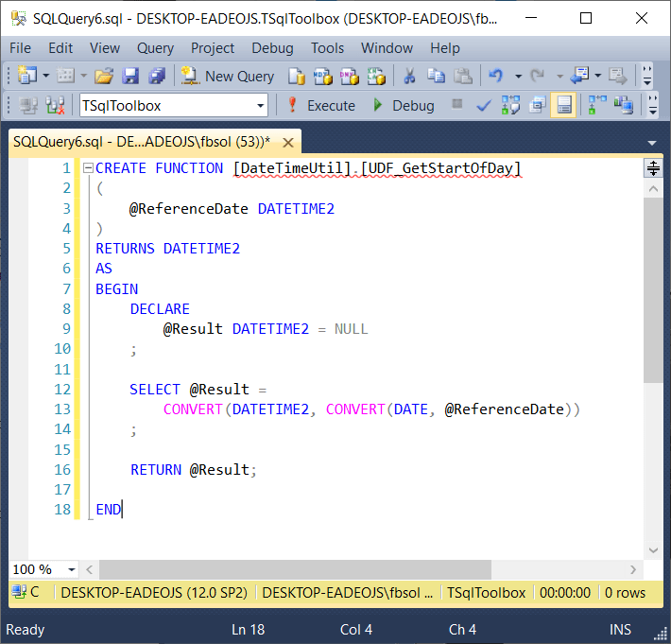Click the Parse checkmark icon

click(484, 105)
